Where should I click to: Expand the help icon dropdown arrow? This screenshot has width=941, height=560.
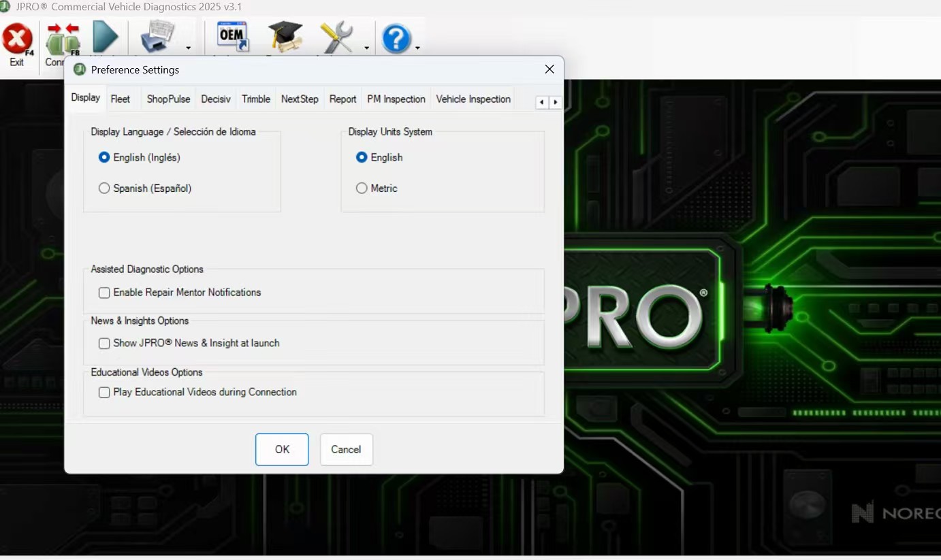[417, 48]
